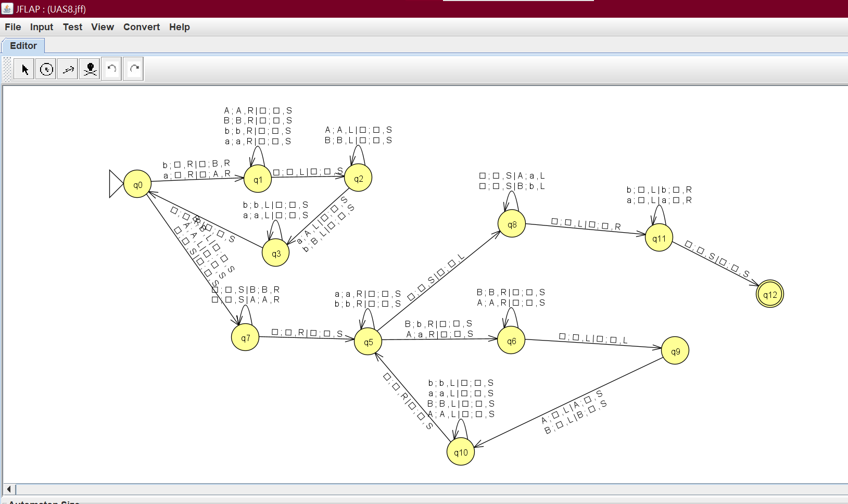This screenshot has width=848, height=504.
Task: Select the Transition Creator tool
Action: click(68, 69)
